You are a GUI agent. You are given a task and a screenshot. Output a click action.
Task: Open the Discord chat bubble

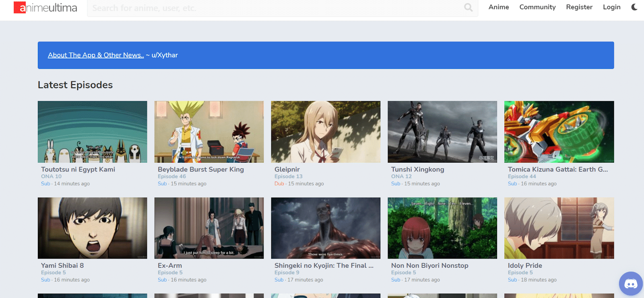(x=631, y=284)
